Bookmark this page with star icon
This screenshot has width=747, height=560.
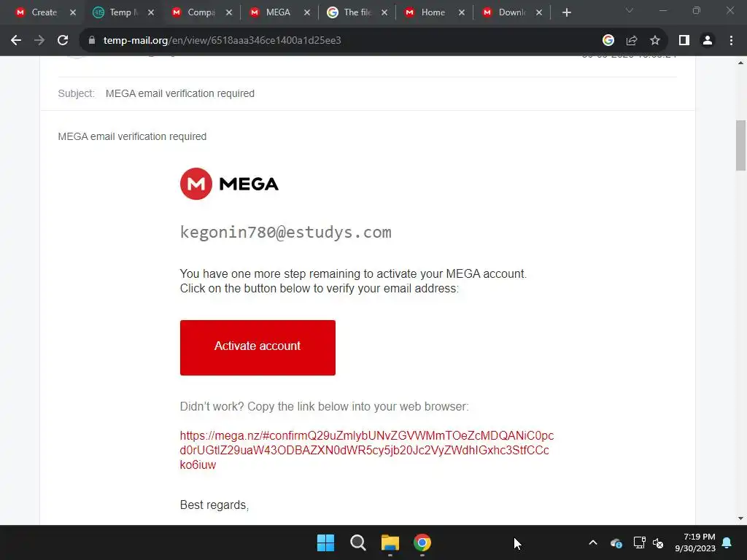(655, 41)
